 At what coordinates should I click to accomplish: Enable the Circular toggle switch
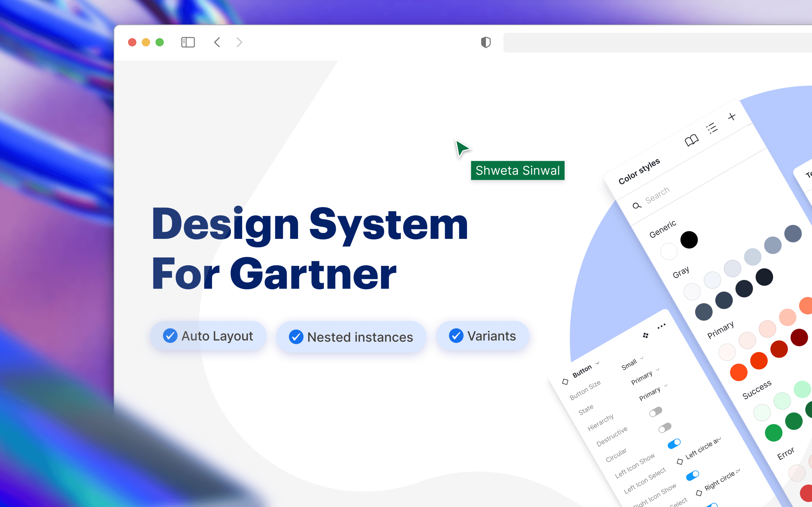(x=665, y=428)
